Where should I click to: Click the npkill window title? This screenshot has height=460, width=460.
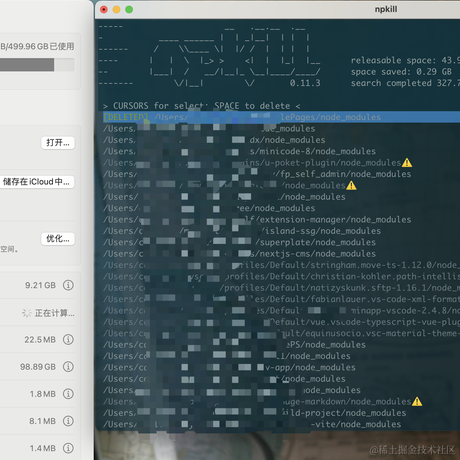pyautogui.click(x=386, y=9)
